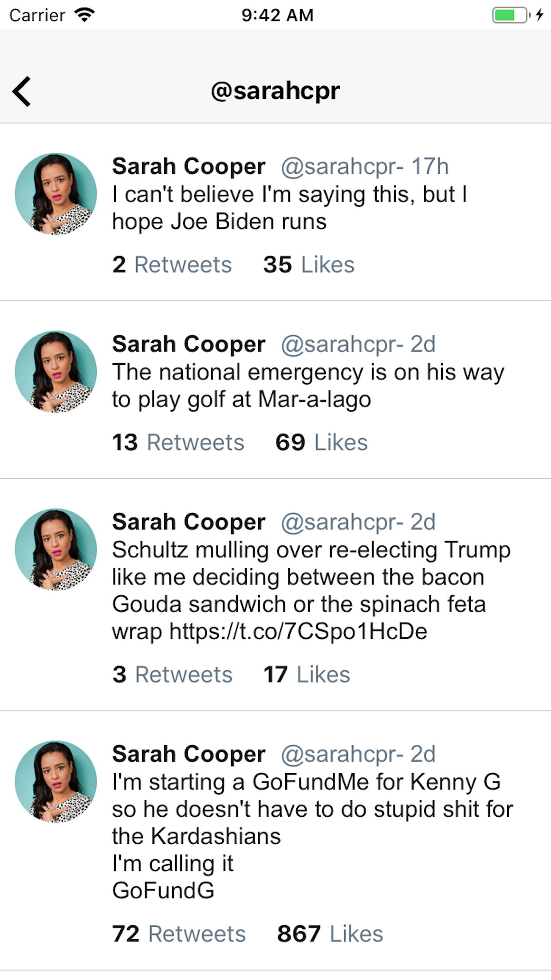551x980 pixels.
Task: Tap the back arrow icon
Action: (x=21, y=91)
